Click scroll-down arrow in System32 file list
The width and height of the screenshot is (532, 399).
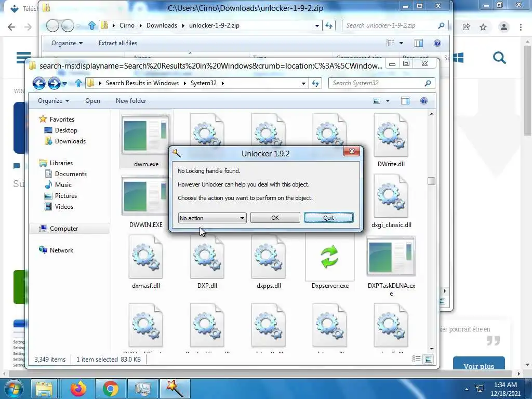pyautogui.click(x=432, y=349)
